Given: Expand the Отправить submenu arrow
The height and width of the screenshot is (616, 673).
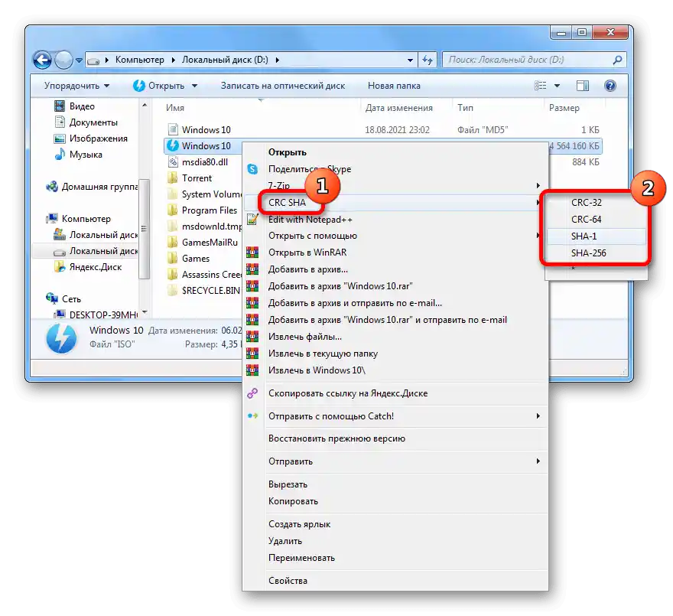Looking at the screenshot, I should click(x=538, y=461).
